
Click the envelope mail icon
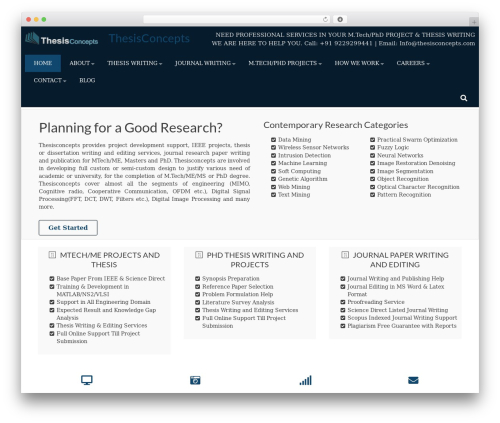[x=413, y=380]
